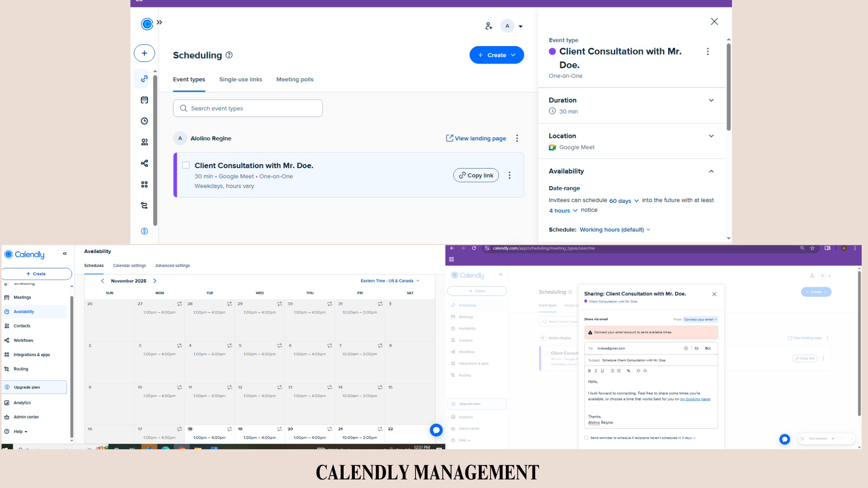868x488 pixels.
Task: Click the invite user icon
Action: pyautogui.click(x=489, y=26)
